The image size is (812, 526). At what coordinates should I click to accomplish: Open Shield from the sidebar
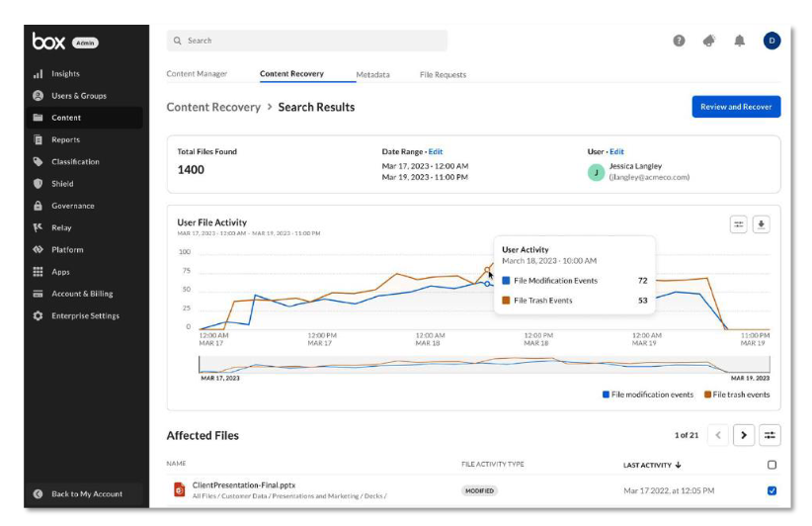[62, 184]
